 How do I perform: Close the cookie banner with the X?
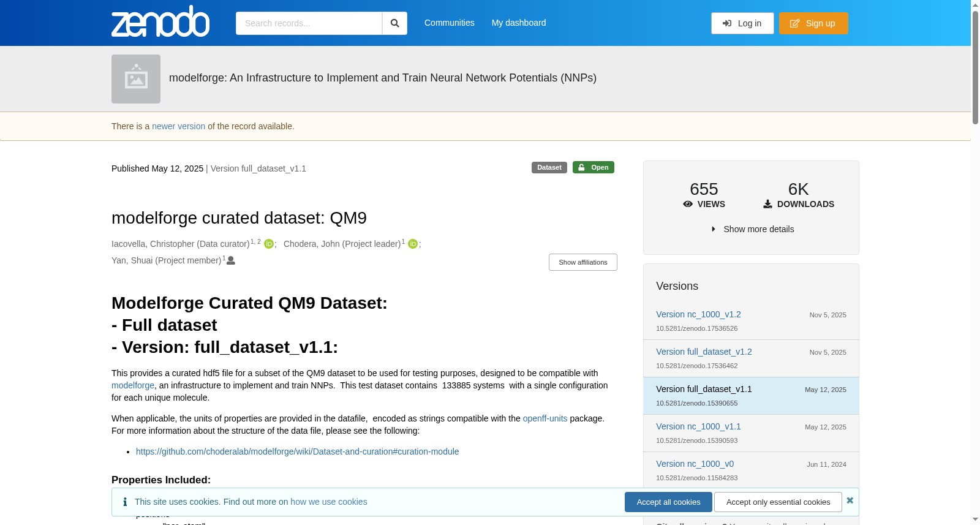click(850, 500)
